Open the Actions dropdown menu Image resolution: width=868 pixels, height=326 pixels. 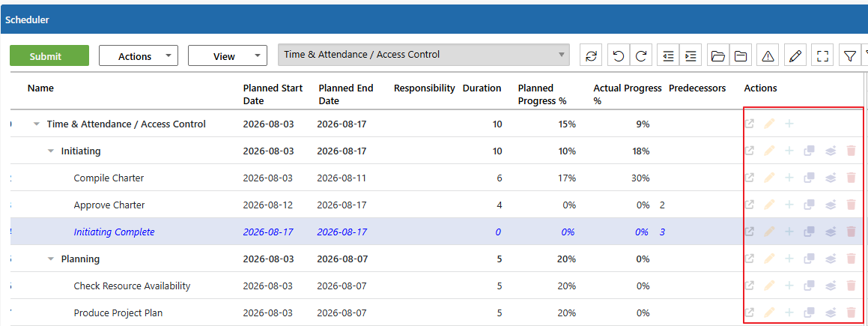point(139,56)
